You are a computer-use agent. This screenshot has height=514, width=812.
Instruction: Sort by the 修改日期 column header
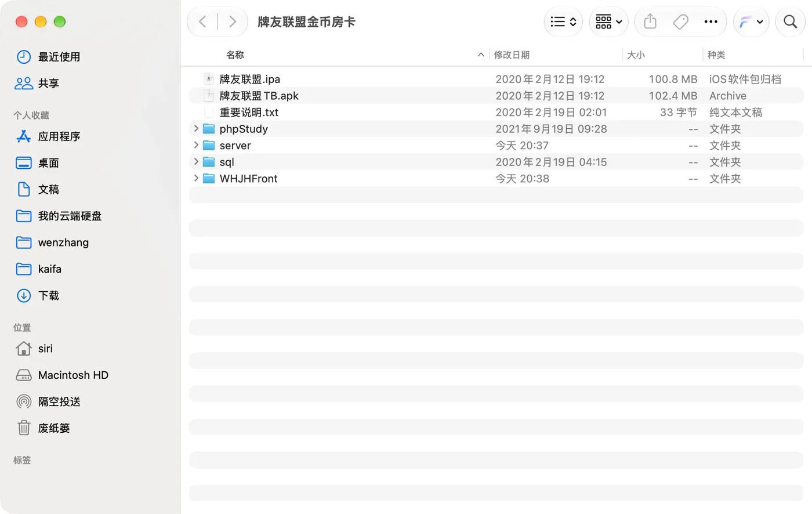point(512,55)
